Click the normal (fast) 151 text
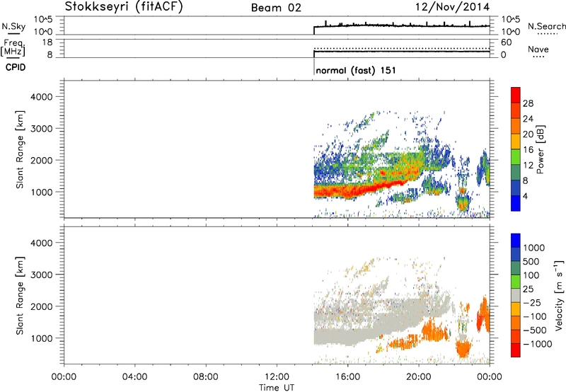Viewport: 566px width, 392px height. coord(356,70)
